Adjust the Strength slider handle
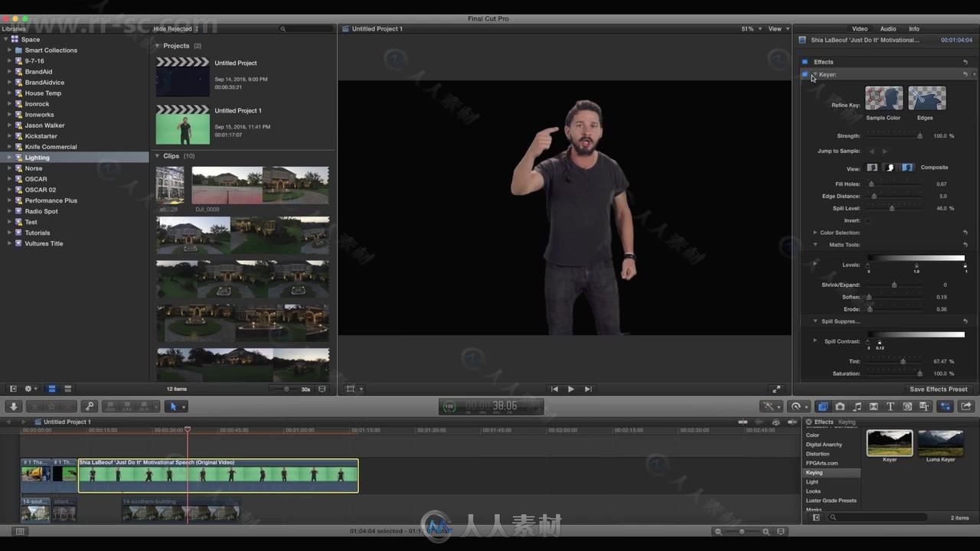980x551 pixels. tap(920, 136)
